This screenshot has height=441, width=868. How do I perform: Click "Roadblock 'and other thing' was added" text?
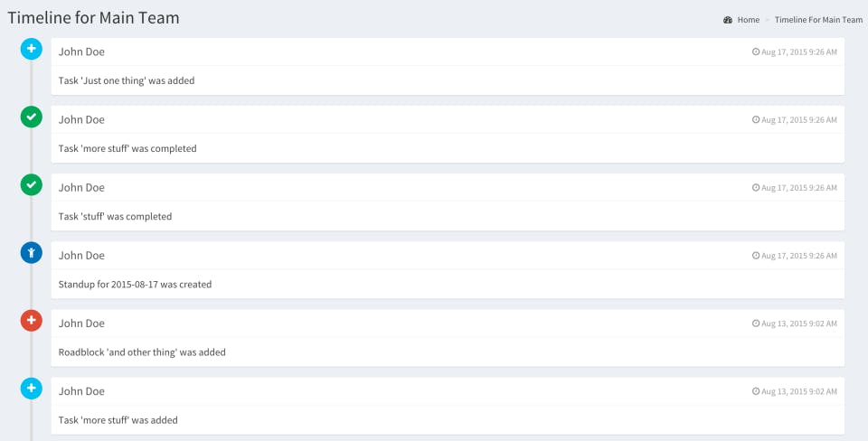(142, 352)
